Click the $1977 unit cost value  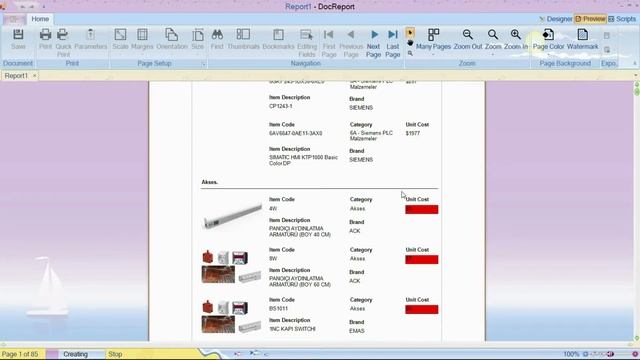tap(413, 133)
